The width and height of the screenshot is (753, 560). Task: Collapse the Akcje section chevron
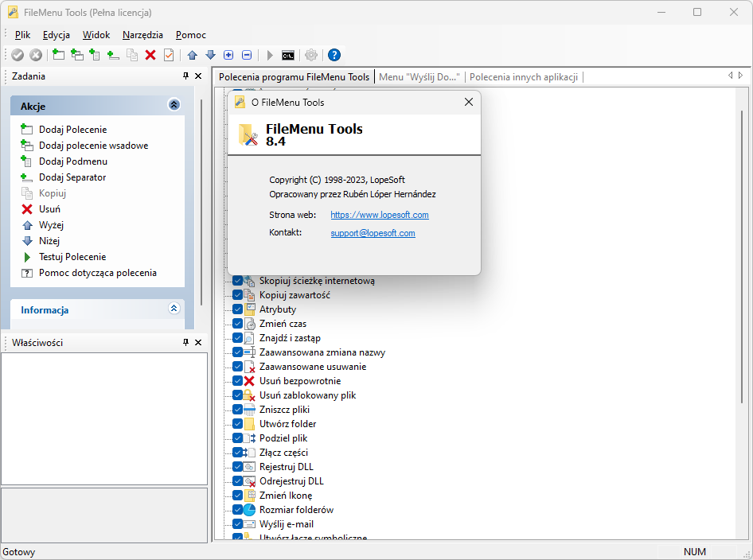(x=174, y=105)
